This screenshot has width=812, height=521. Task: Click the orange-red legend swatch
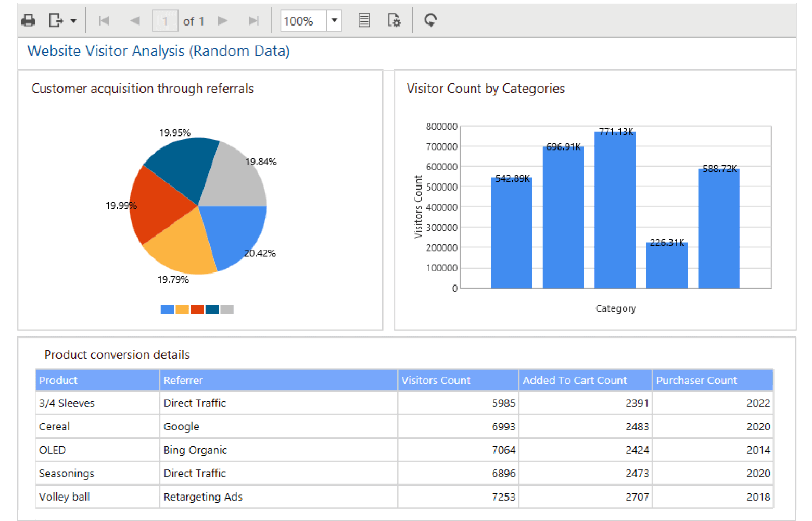197,309
